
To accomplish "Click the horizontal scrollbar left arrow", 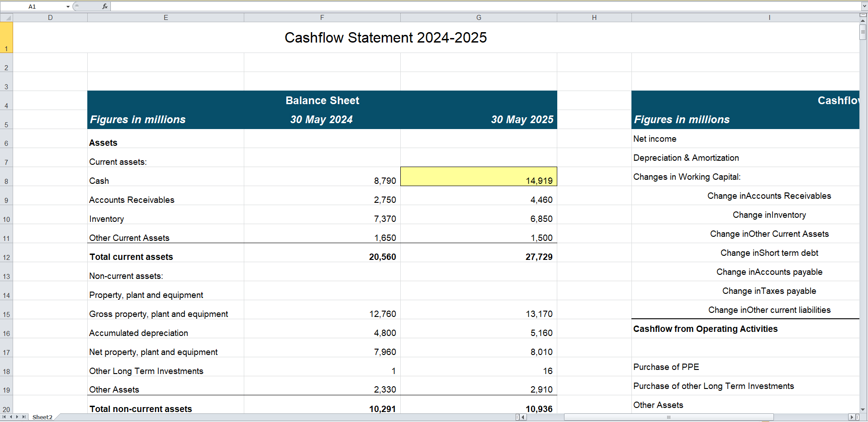I will pyautogui.click(x=523, y=417).
